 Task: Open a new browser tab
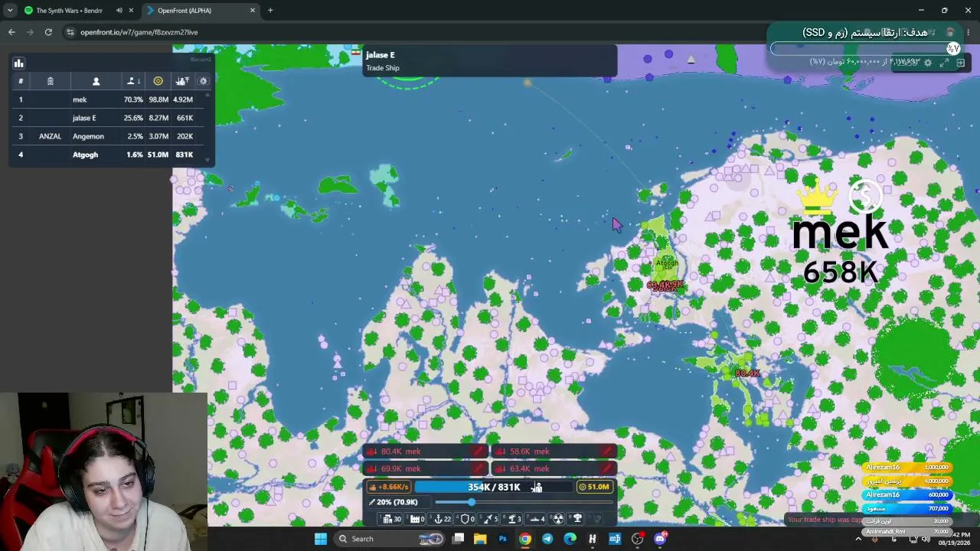click(270, 11)
